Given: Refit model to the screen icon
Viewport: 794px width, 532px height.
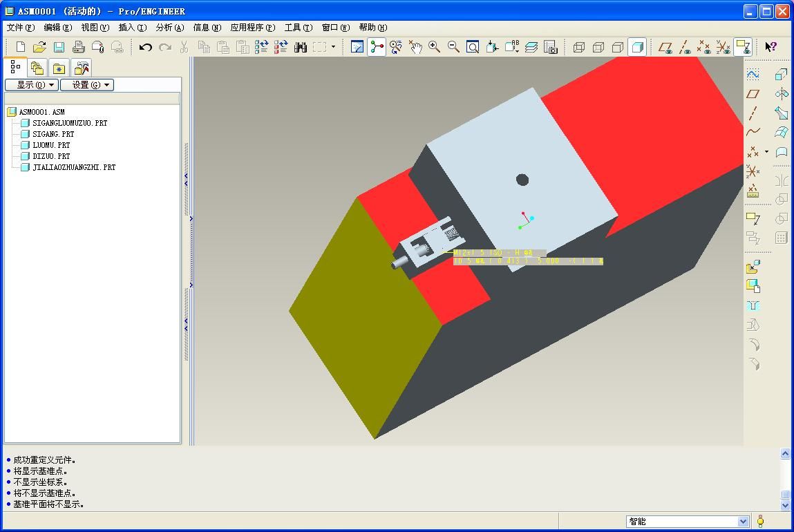Looking at the screenshot, I should pos(473,47).
